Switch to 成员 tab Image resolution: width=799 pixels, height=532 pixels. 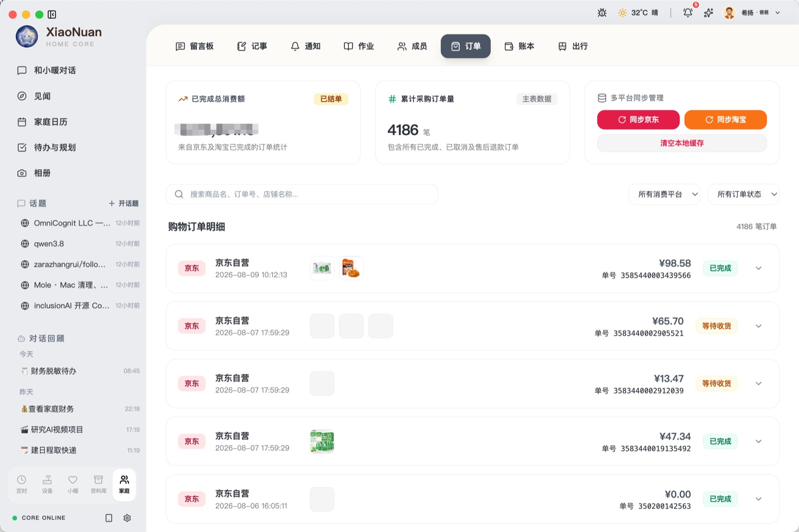click(x=412, y=46)
